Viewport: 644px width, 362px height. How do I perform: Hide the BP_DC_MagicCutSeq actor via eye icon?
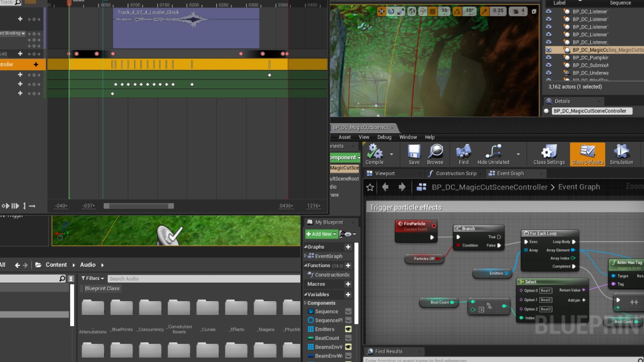tap(549, 50)
